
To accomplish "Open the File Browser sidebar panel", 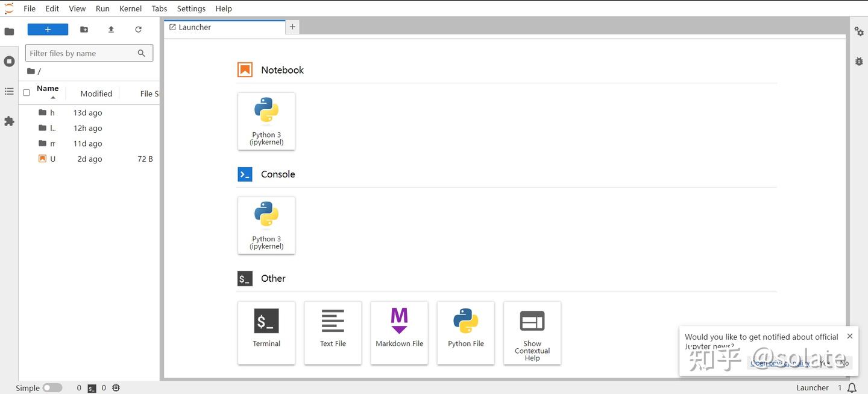I will coord(9,31).
